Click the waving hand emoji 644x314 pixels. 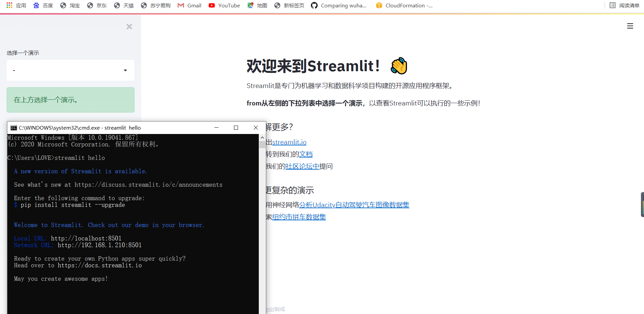(399, 66)
